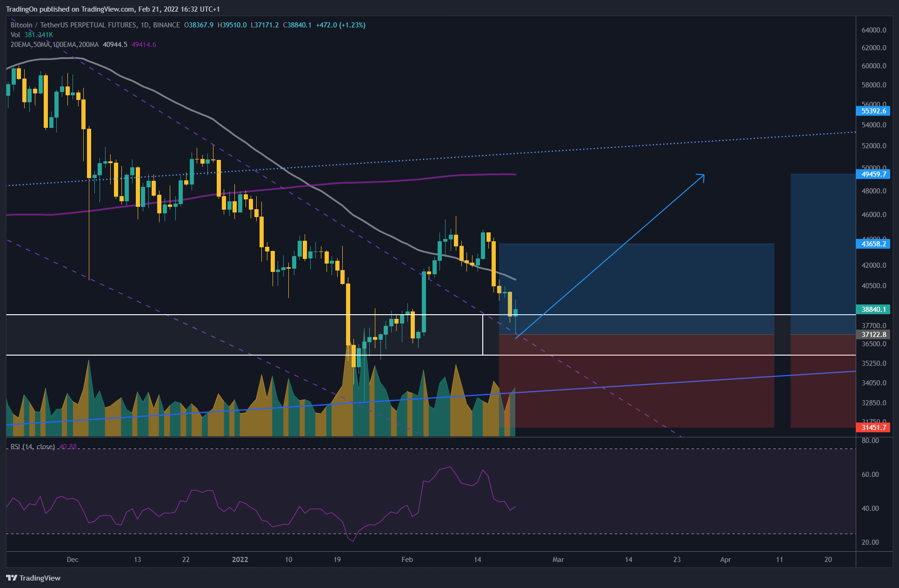Click the Mar label on time axis
899x588 pixels.
point(558,559)
